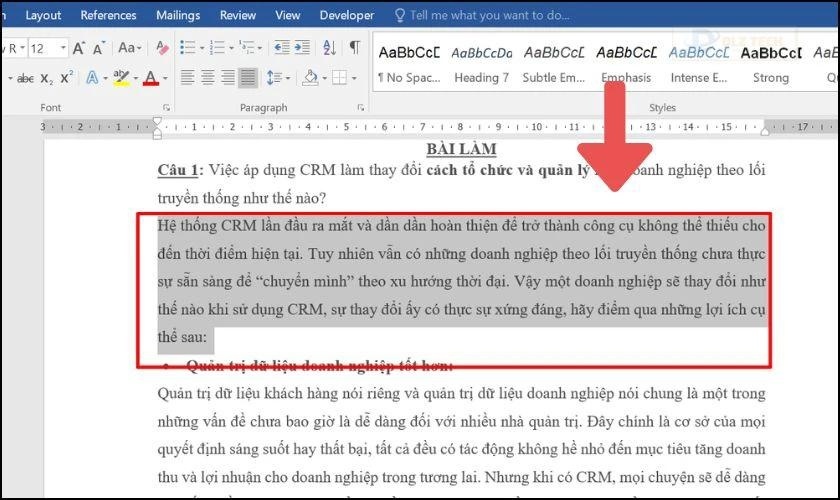This screenshot has width=840, height=500.
Task: Click the right indent marker on ruler
Action: [x=765, y=130]
